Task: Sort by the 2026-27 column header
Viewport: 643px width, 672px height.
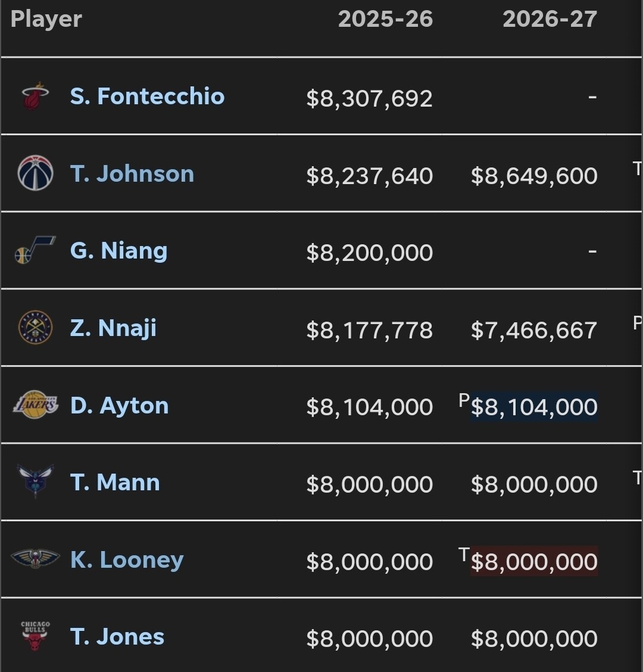Action: click(x=550, y=19)
